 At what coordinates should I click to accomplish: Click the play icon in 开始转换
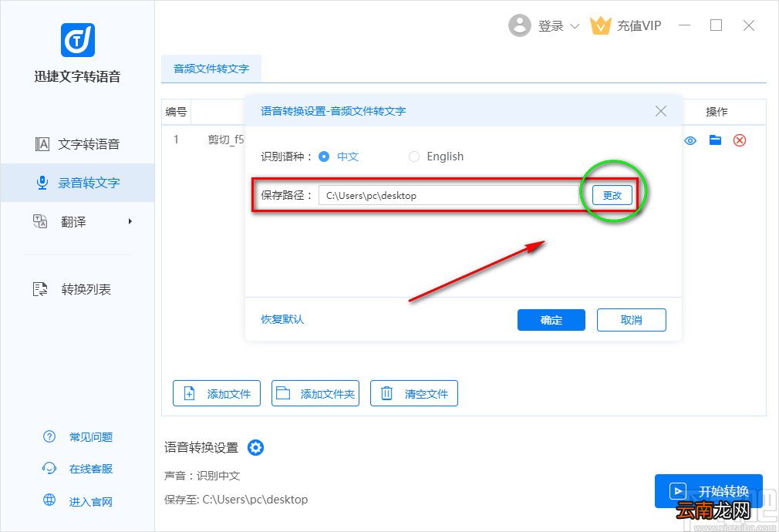pyautogui.click(x=678, y=491)
